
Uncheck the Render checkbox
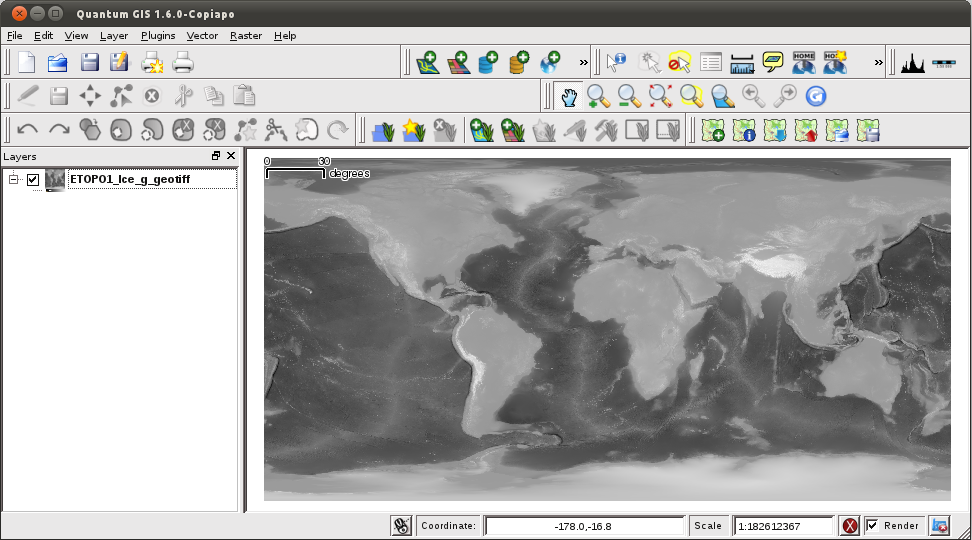pos(872,526)
